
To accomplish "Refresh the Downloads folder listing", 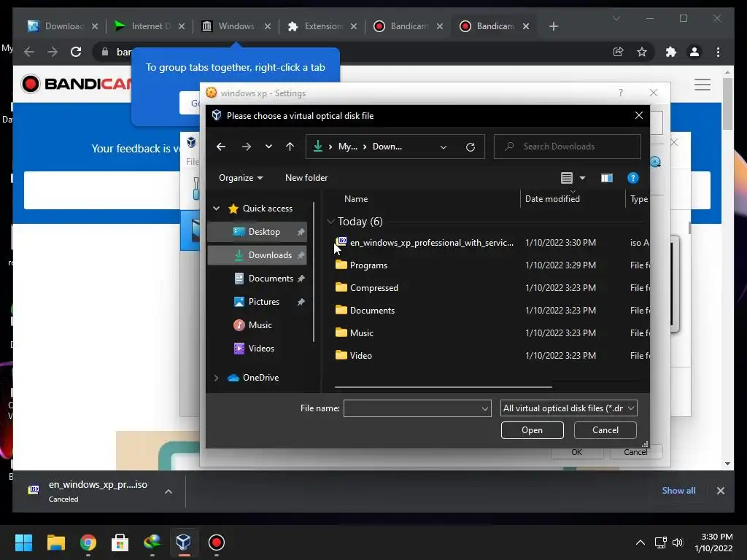I will tap(471, 147).
